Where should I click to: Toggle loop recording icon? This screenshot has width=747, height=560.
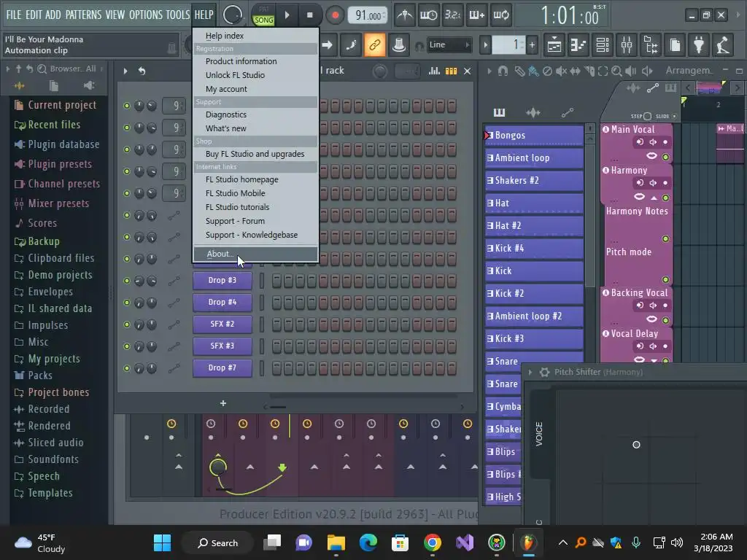coord(500,15)
